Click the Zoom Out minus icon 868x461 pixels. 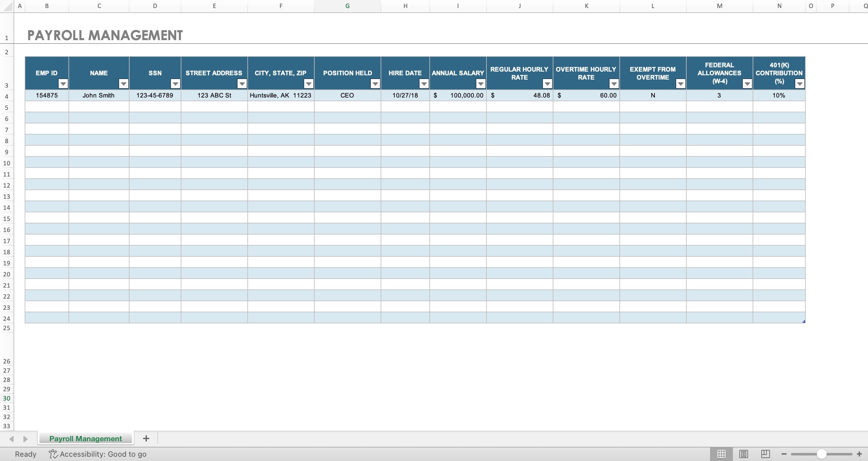(784, 454)
